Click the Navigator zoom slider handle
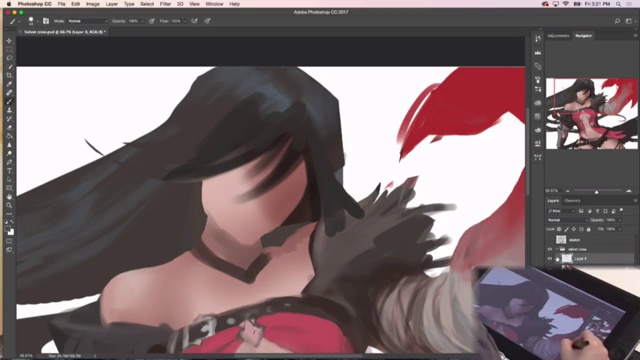This screenshot has height=360, width=640. click(x=596, y=191)
